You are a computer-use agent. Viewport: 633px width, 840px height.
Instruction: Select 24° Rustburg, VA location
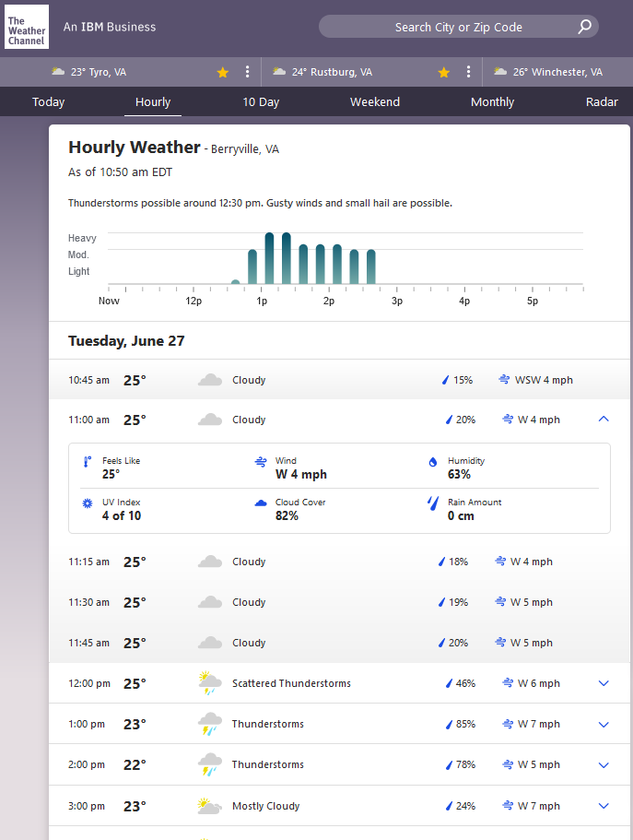(x=332, y=72)
